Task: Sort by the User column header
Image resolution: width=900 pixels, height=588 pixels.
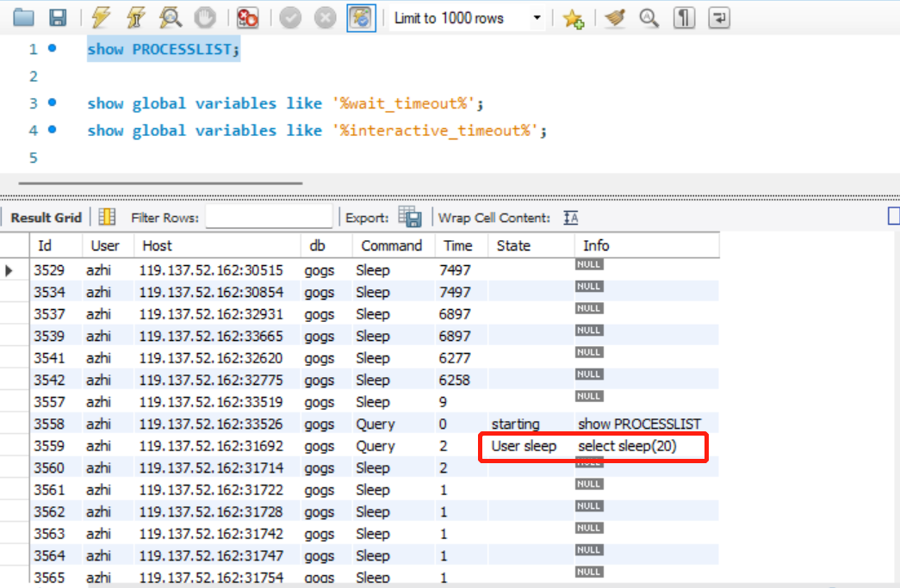Action: click(109, 245)
